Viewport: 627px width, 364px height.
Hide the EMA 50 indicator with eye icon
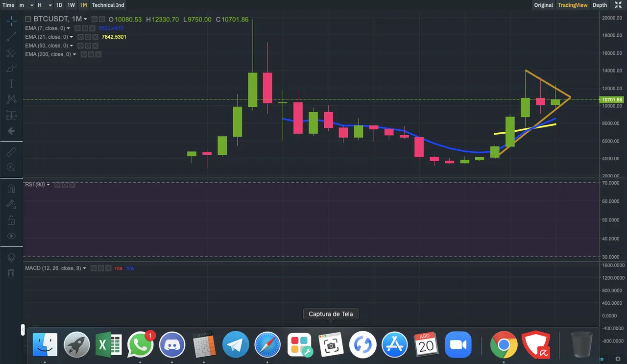[x=81, y=46]
